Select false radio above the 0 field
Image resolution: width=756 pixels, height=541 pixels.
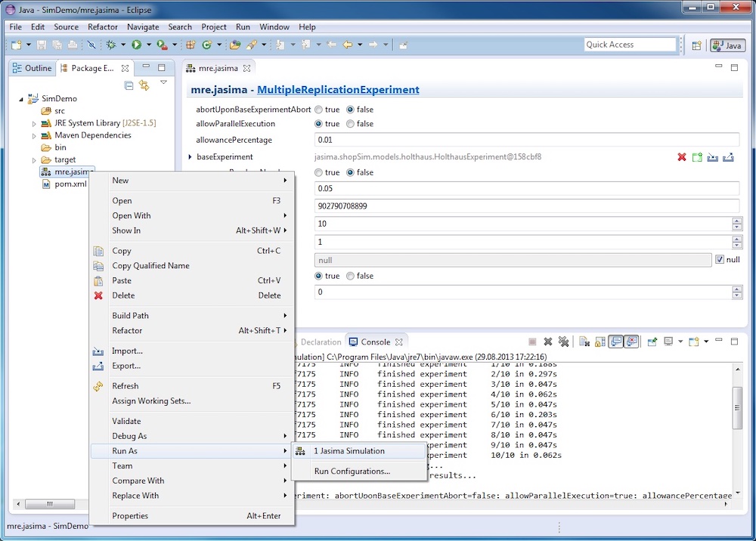[x=351, y=276]
